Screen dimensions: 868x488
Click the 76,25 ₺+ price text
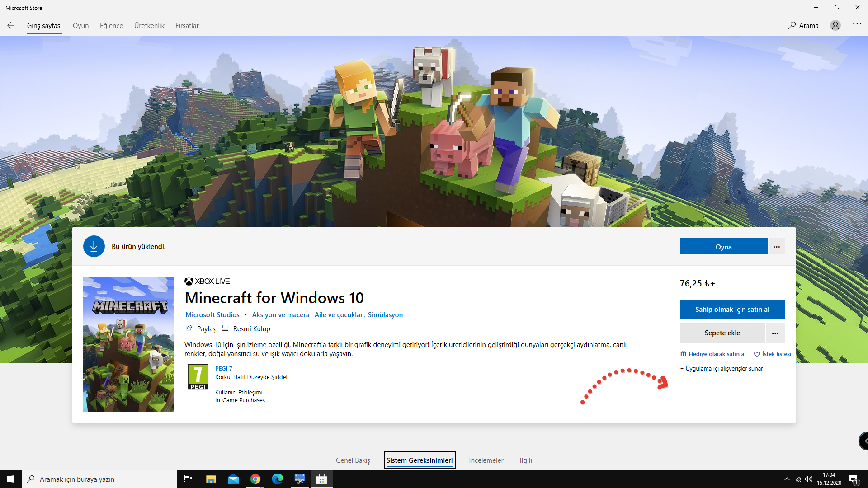tap(697, 283)
